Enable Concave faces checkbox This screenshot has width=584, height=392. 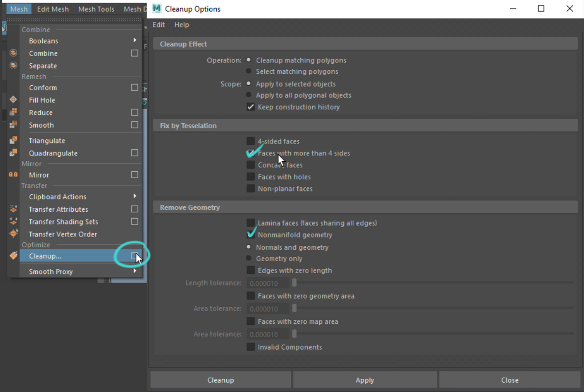[x=251, y=165]
